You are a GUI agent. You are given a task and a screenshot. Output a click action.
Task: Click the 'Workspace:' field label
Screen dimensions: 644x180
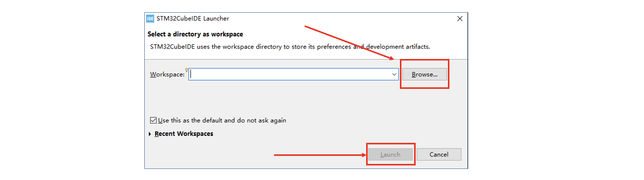tap(167, 74)
